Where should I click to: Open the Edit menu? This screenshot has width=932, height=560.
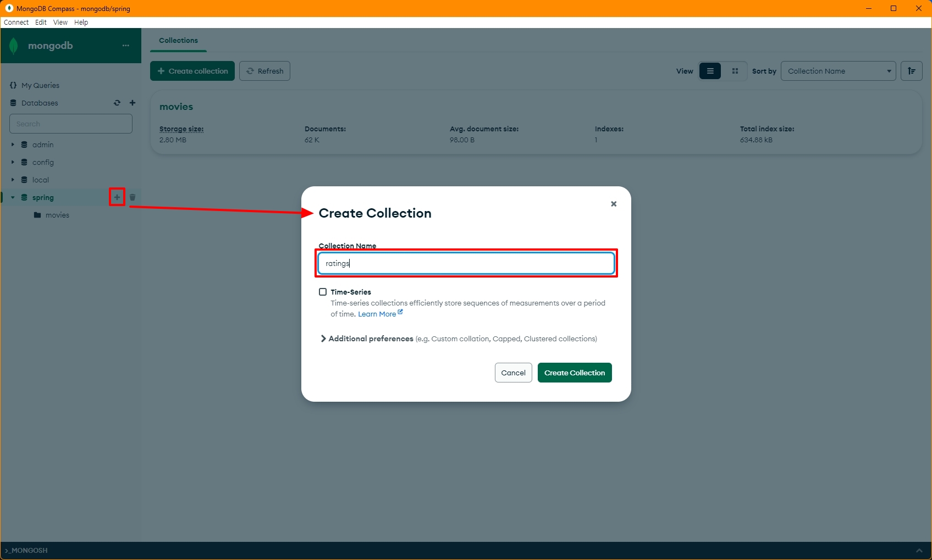[x=41, y=23]
